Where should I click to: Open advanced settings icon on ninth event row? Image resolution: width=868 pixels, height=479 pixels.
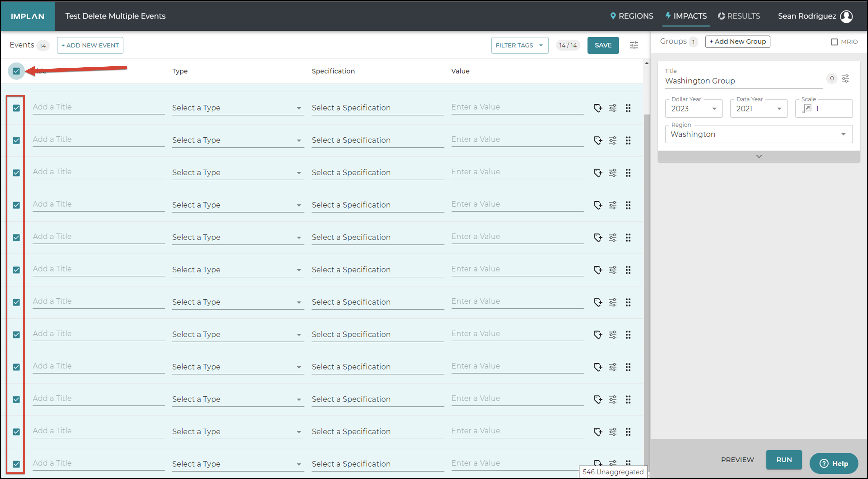point(613,367)
